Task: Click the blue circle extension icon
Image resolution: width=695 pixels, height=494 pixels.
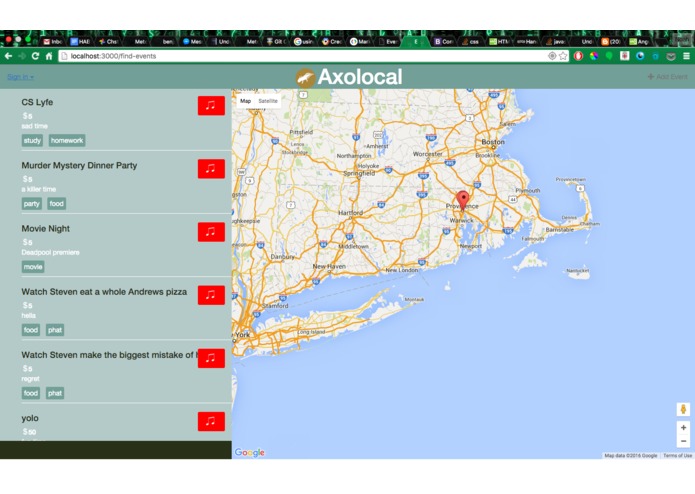Action: (x=640, y=56)
